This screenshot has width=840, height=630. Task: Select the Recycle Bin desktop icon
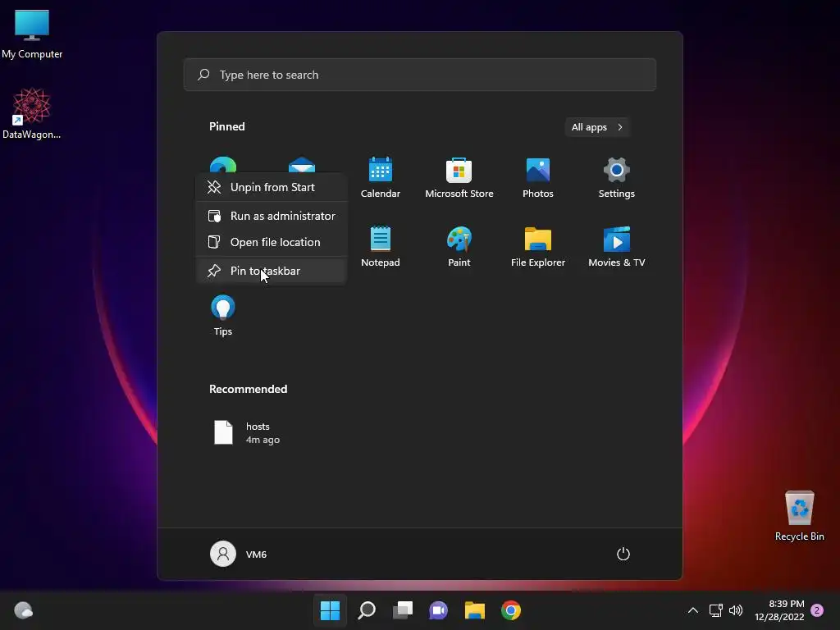point(799,516)
